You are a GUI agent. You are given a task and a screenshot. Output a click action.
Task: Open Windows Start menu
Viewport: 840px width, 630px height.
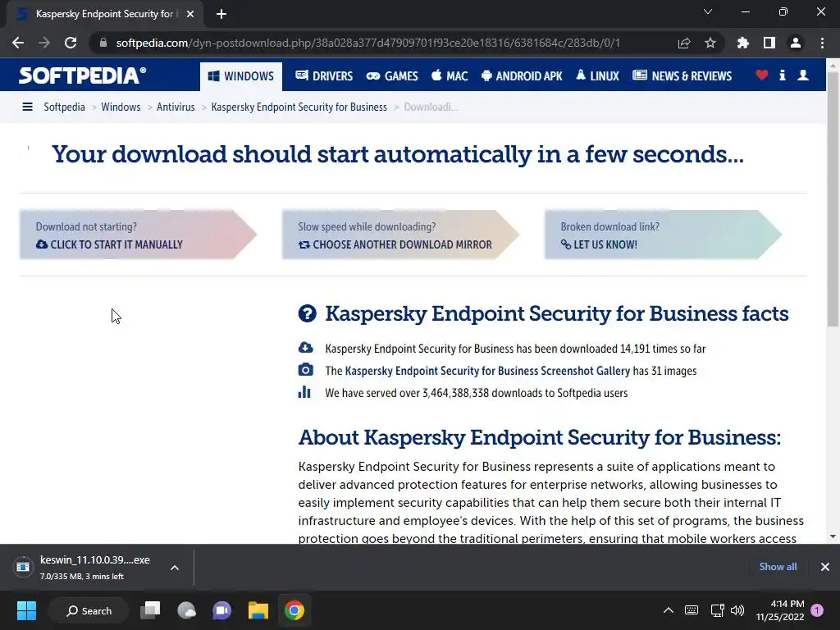(26, 610)
